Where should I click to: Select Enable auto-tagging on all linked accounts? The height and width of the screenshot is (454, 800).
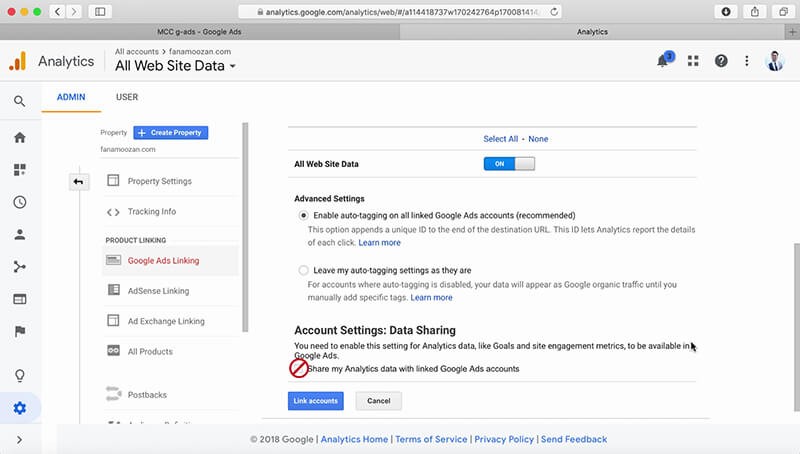point(304,215)
